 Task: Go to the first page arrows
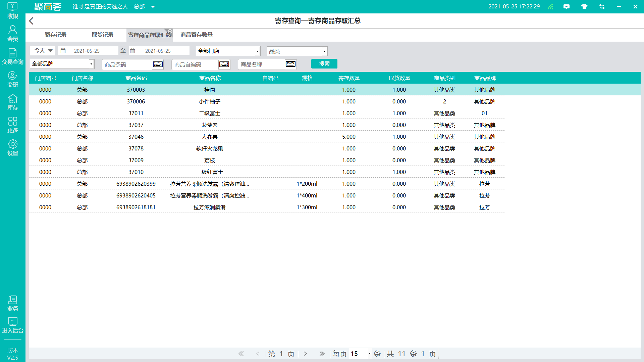click(241, 354)
